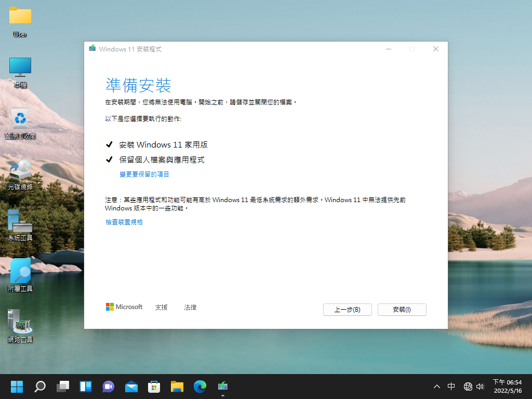The width and height of the screenshot is (532, 399).
Task: Open the network status tray icon
Action: point(468,387)
